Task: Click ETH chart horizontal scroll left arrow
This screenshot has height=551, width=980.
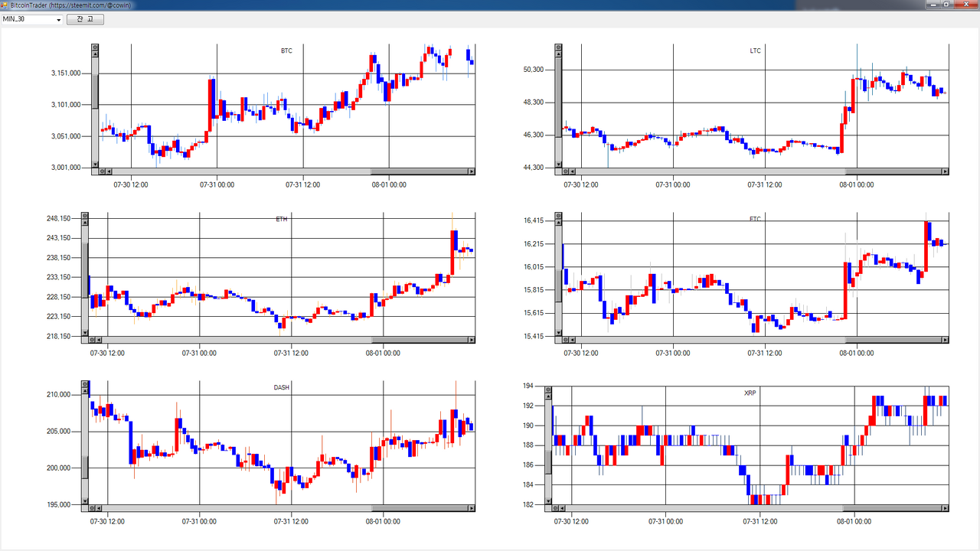Action: pyautogui.click(x=100, y=340)
